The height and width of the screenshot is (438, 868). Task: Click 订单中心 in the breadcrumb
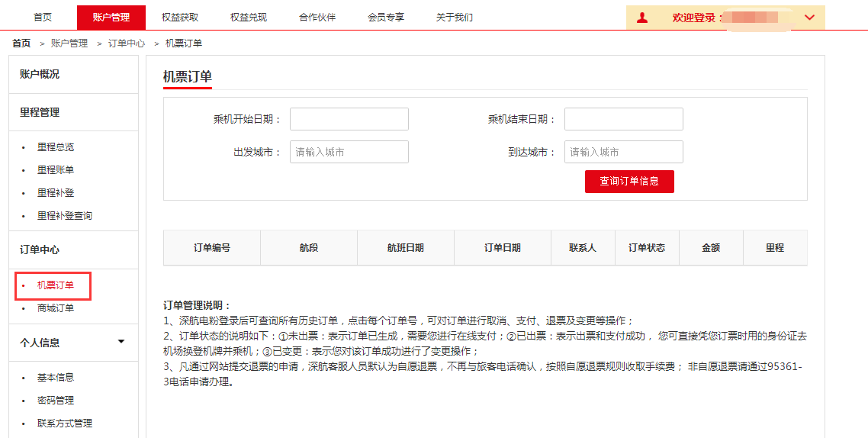coord(127,43)
